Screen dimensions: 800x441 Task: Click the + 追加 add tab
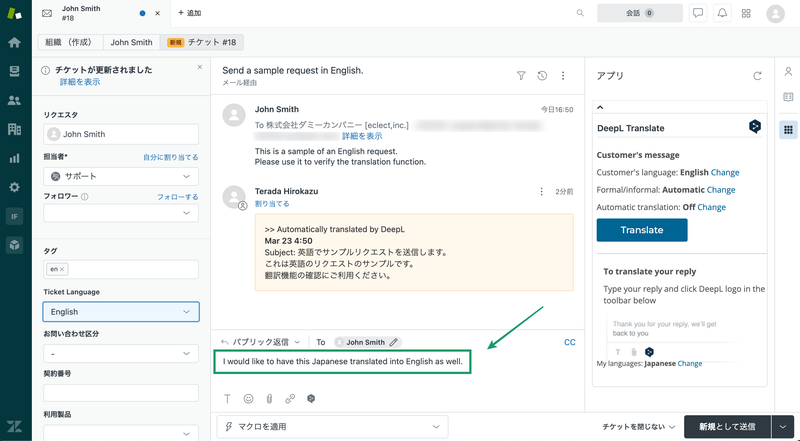coord(189,13)
